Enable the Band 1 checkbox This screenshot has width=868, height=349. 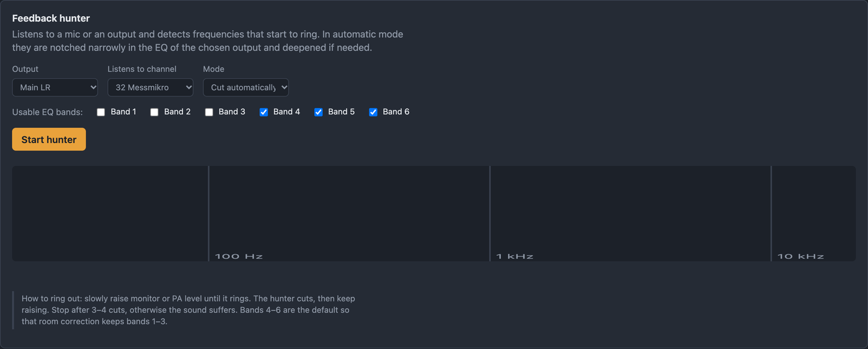pyautogui.click(x=101, y=112)
